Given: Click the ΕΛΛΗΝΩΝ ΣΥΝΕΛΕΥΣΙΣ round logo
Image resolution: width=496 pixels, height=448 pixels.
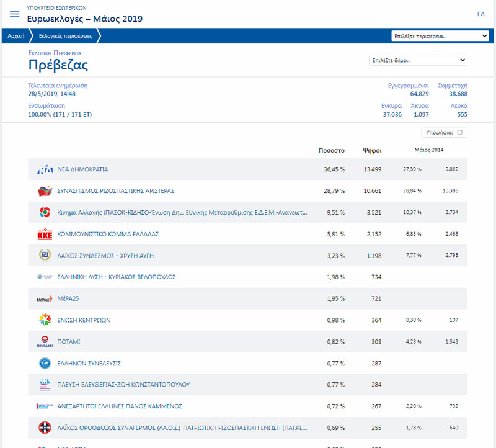Looking at the screenshot, I should [45, 364].
